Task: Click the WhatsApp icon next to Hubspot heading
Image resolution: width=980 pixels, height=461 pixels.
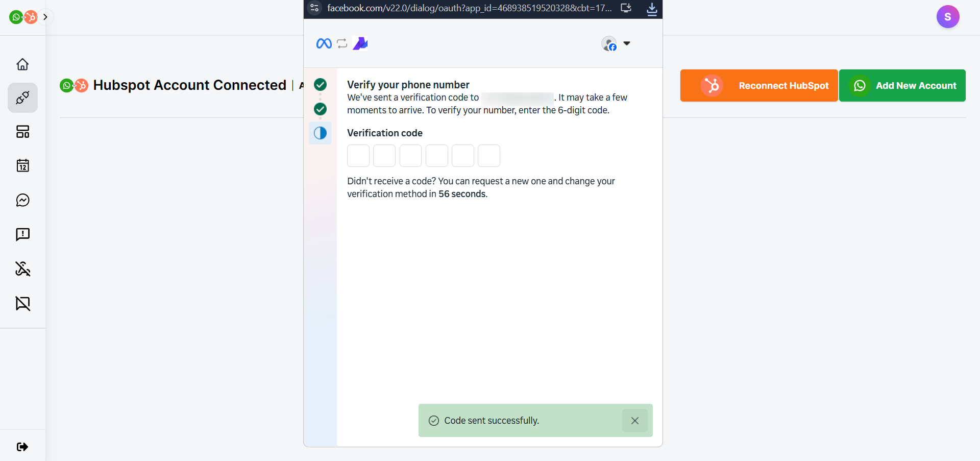Action: point(67,85)
